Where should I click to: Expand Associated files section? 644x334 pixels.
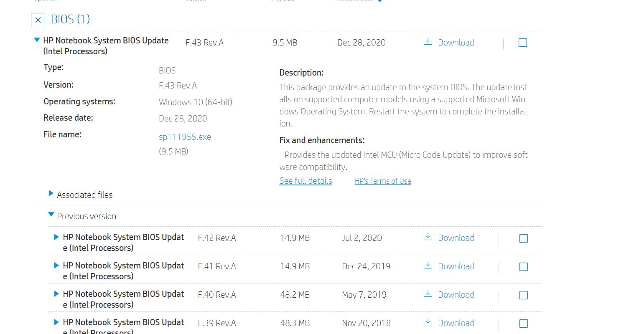point(51,193)
